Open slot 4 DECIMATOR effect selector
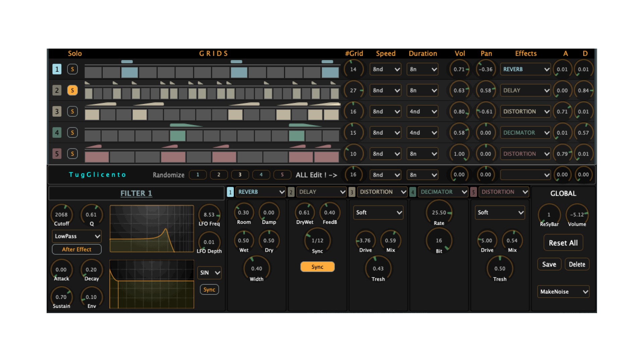The image size is (644, 362). [443, 192]
